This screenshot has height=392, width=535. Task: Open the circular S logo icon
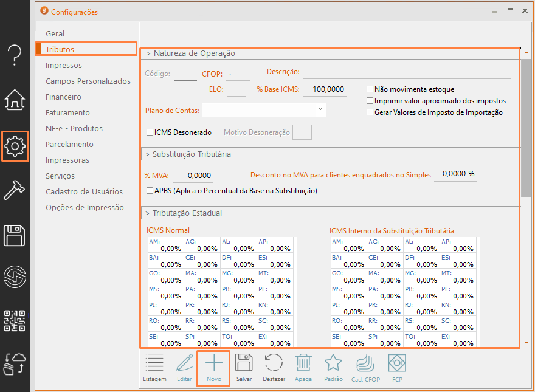click(x=15, y=277)
